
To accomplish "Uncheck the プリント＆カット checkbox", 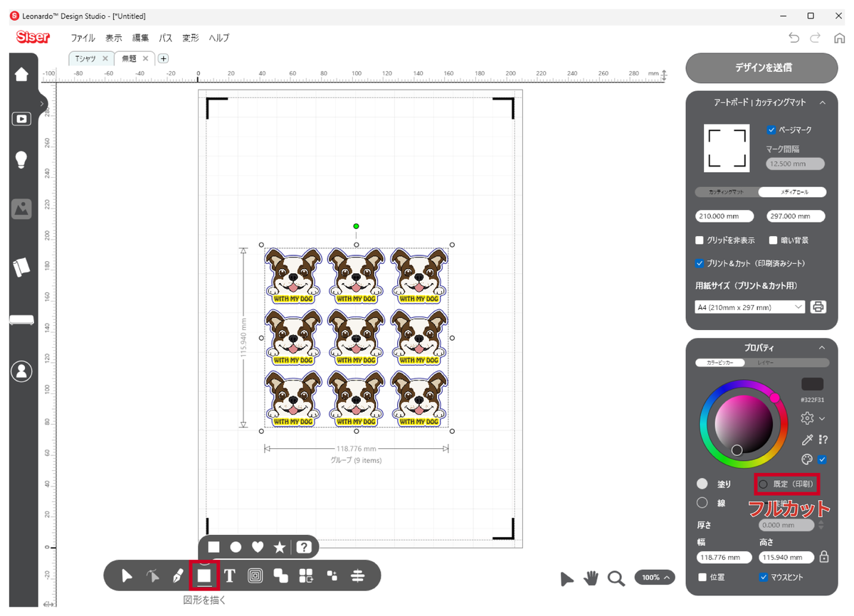I will click(700, 263).
